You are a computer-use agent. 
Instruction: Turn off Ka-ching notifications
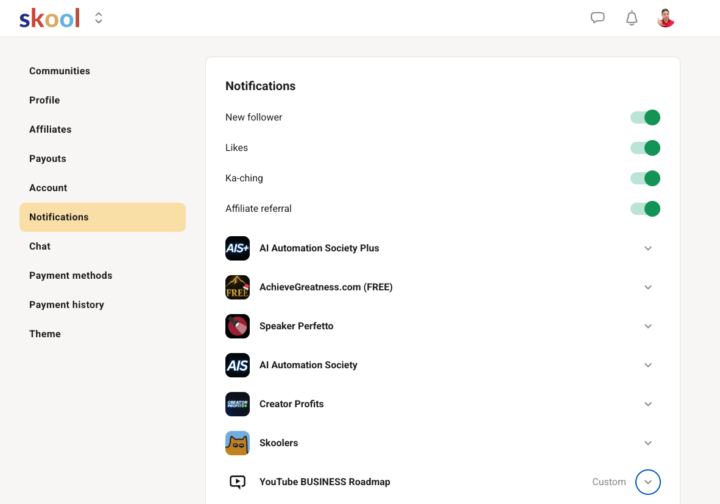(x=645, y=179)
